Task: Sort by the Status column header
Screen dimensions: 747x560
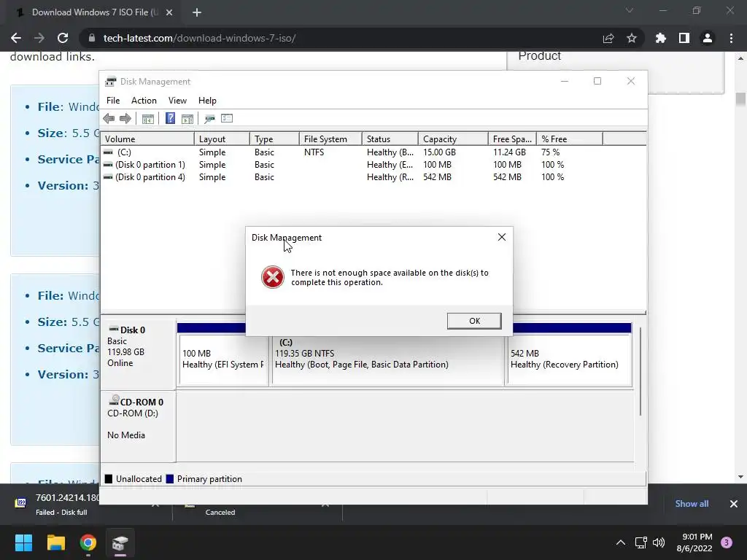Action: [x=390, y=139]
